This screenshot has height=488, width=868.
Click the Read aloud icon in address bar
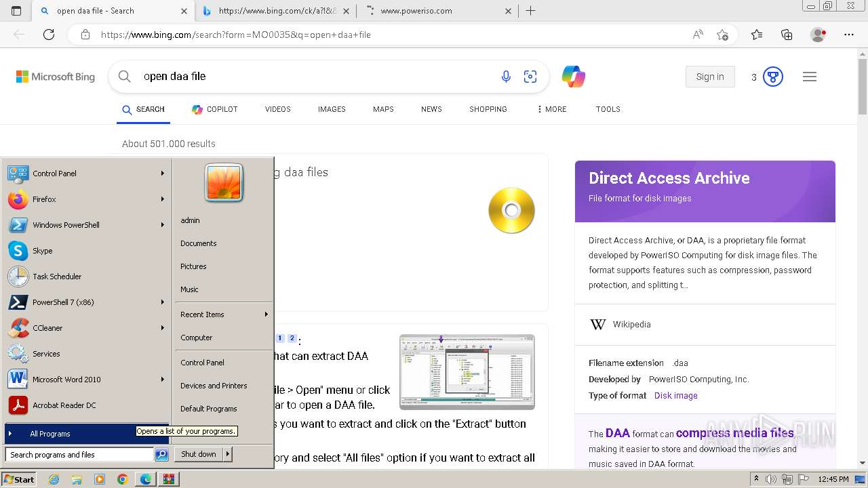[698, 35]
